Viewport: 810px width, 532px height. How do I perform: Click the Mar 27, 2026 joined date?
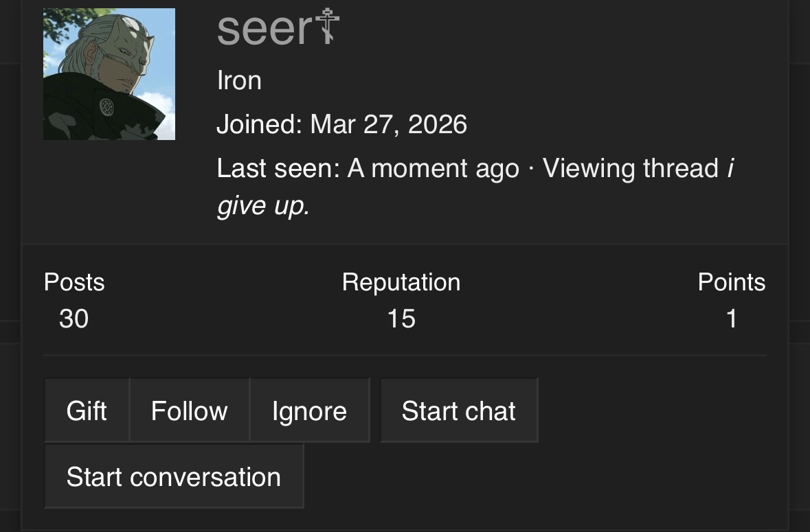tap(388, 125)
